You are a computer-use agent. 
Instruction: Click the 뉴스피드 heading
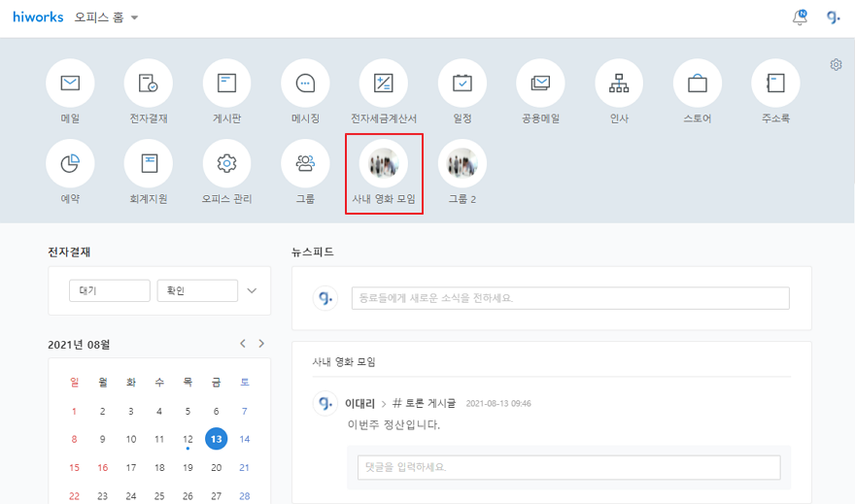tap(313, 252)
